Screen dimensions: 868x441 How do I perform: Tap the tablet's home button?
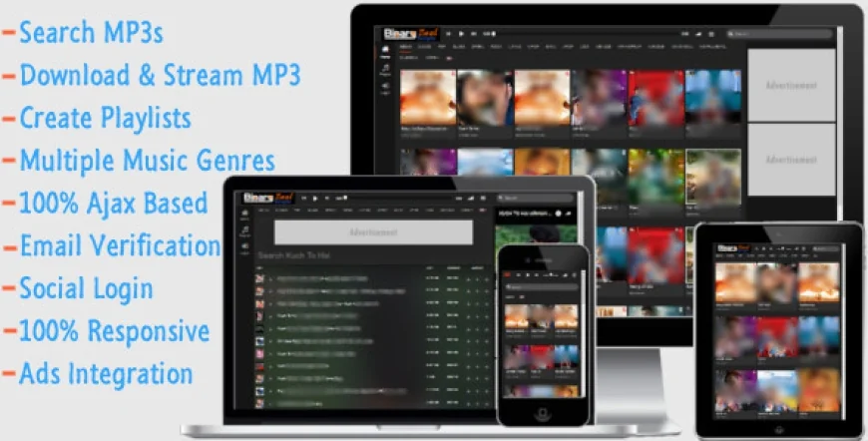[779, 430]
